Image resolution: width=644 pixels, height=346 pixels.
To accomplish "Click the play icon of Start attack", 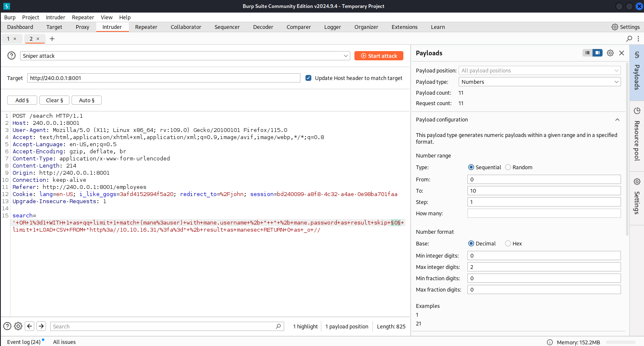I will coord(364,56).
